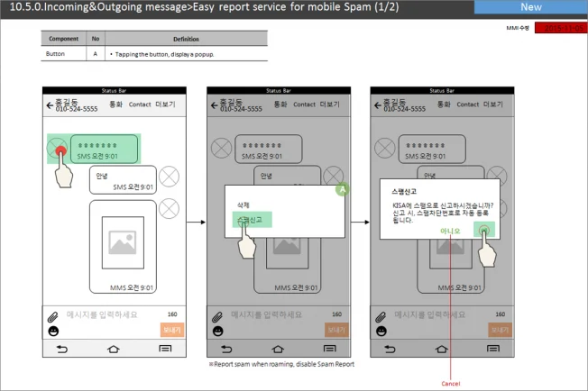Click the message input field in the first phone
Image resolution: width=588 pixels, height=391 pixels.
(x=106, y=315)
